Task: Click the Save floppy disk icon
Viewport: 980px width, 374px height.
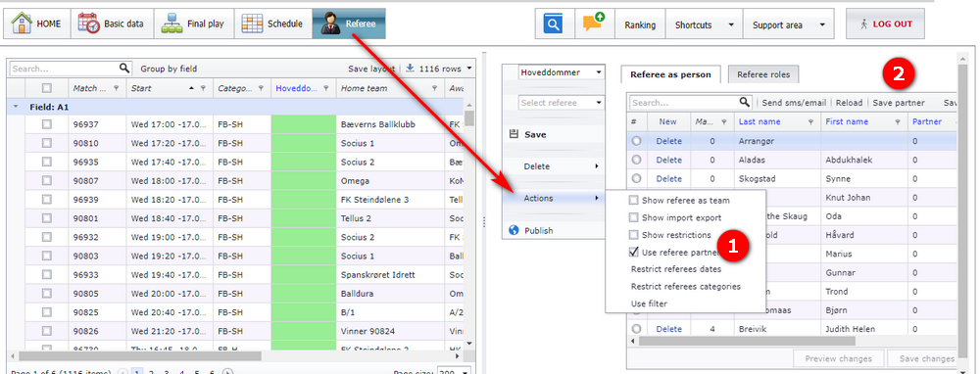Action: click(514, 134)
